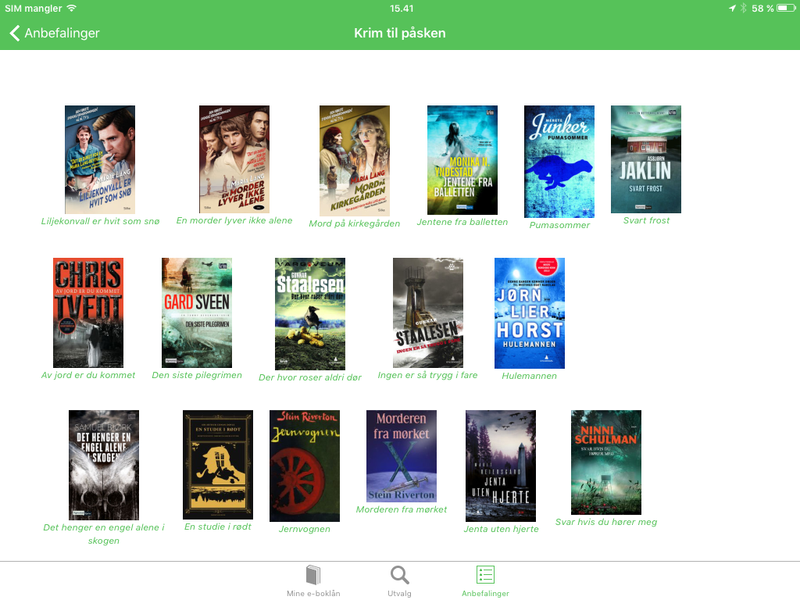Open the Mine e-boklån tab
Viewport: 800px width, 600px height.
click(313, 581)
